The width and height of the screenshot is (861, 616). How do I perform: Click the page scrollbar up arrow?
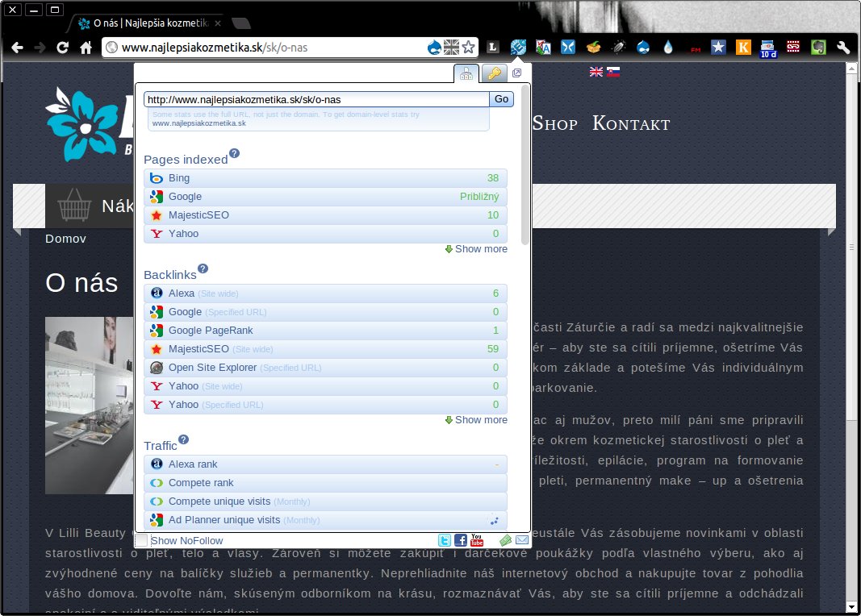(851, 69)
